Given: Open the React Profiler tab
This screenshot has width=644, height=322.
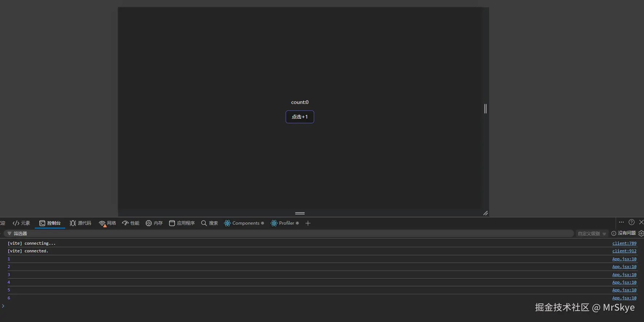Looking at the screenshot, I should click(x=285, y=223).
